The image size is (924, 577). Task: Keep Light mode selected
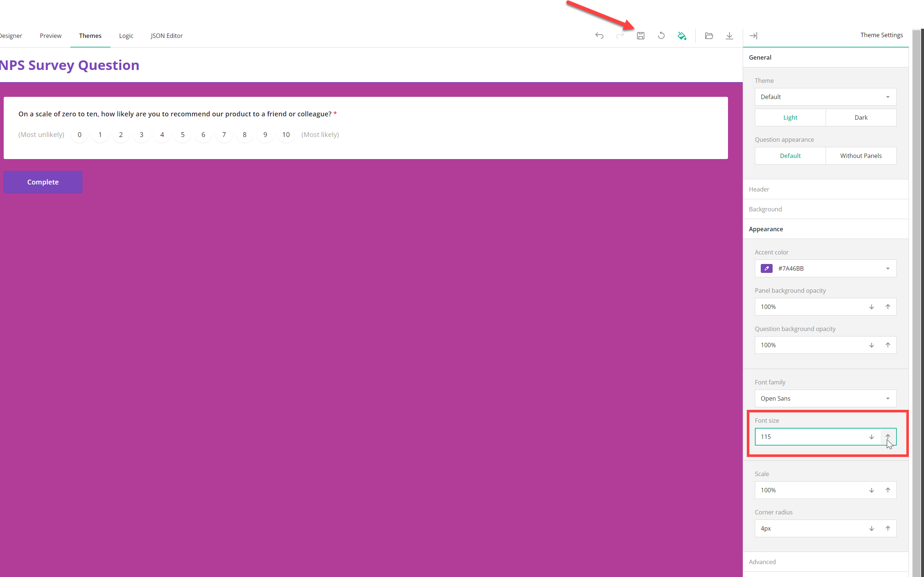pos(790,117)
